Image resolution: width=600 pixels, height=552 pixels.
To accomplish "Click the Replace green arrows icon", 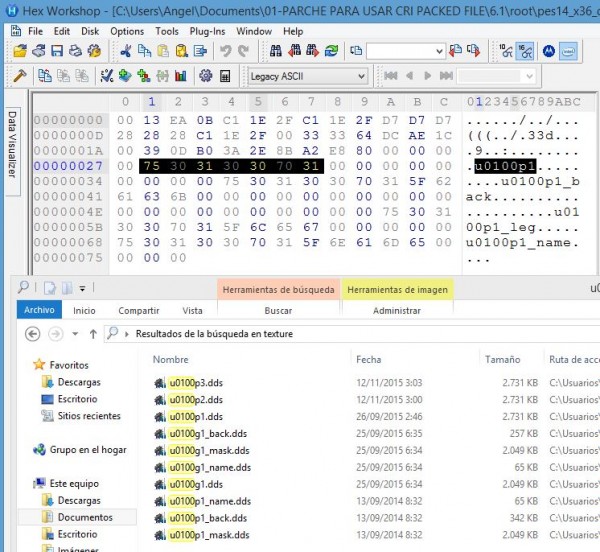I will 331,50.
